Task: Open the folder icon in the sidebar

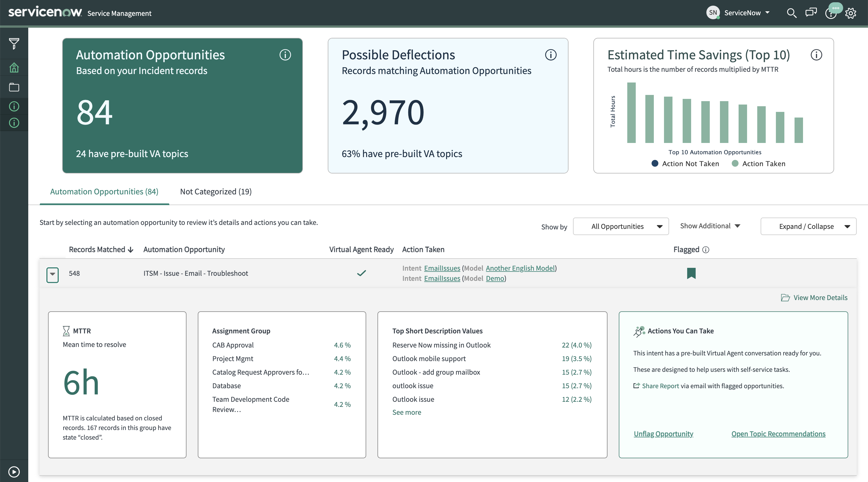Action: click(x=14, y=87)
